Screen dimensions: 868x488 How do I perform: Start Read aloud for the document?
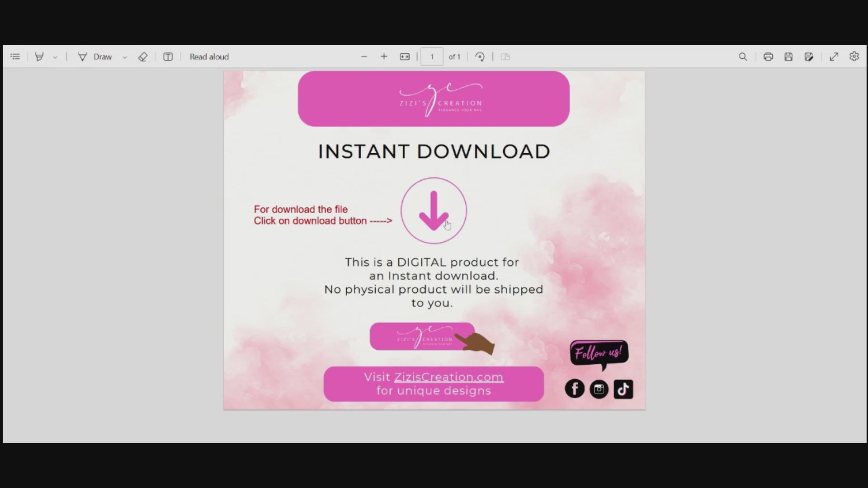(x=208, y=56)
